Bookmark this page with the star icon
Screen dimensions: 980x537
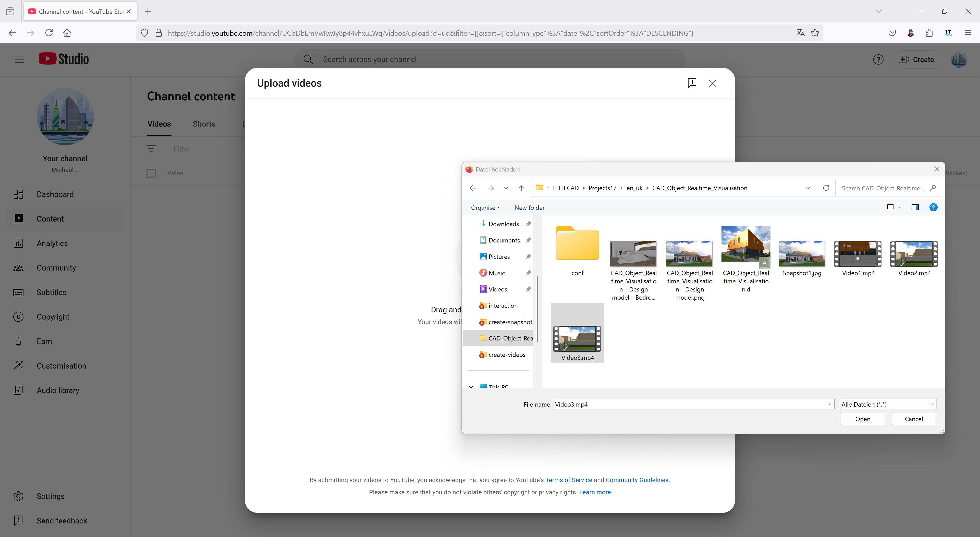point(815,33)
